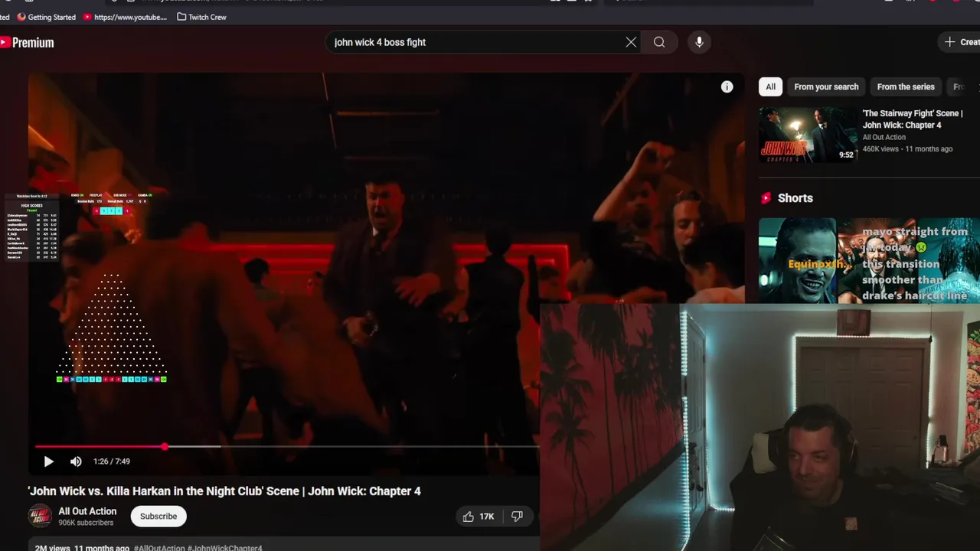Open The Stairway Fight Scene thumbnail
The image size is (980, 551).
808,135
